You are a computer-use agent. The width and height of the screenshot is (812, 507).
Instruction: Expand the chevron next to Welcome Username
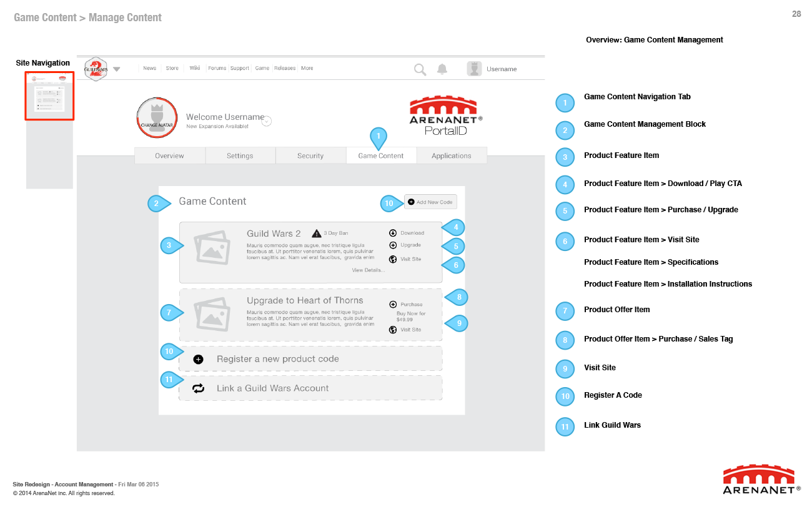267,121
